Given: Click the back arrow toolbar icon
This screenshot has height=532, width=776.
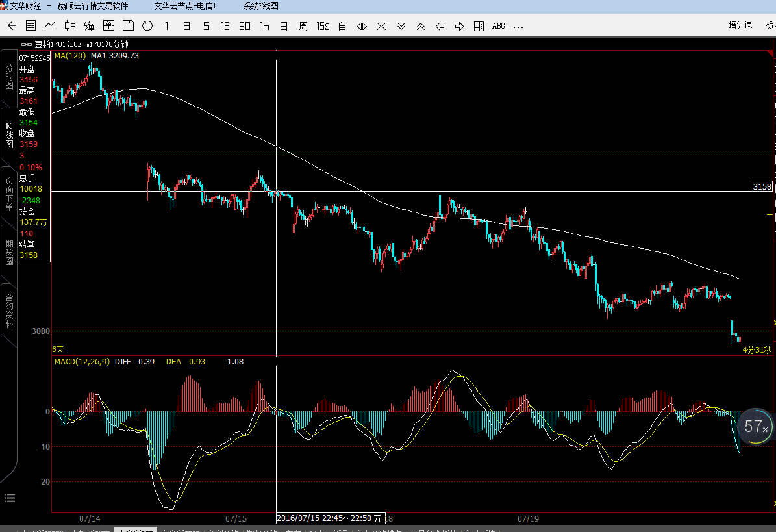Looking at the screenshot, I should pos(12,26).
